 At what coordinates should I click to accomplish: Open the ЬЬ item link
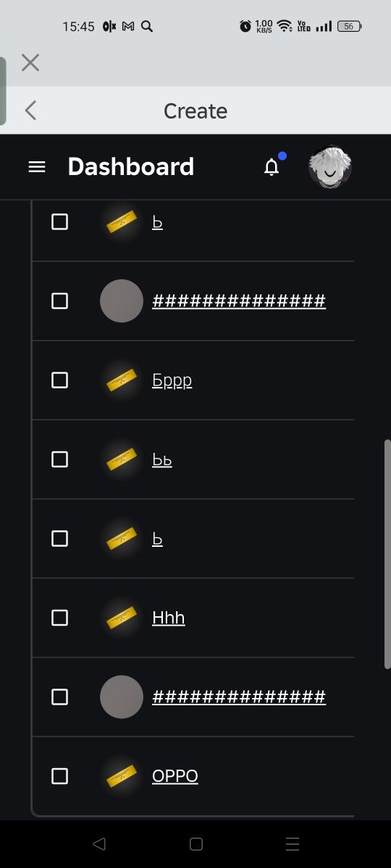pyautogui.click(x=162, y=459)
